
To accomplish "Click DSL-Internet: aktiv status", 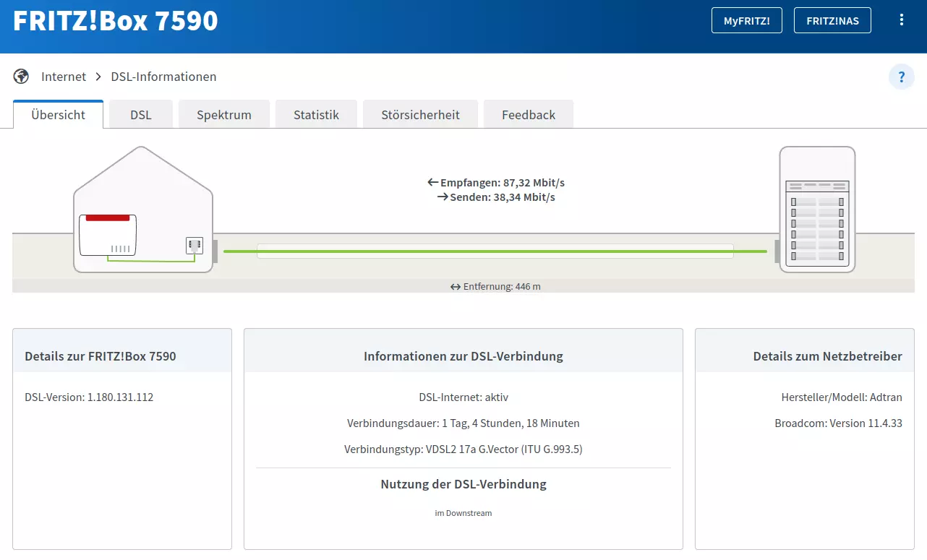I will click(463, 397).
